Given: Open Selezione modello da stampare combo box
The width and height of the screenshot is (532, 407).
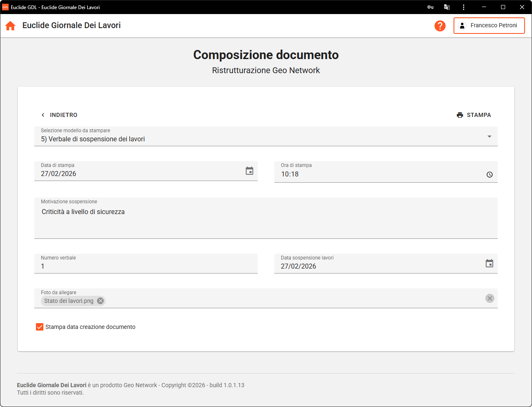Looking at the screenshot, I should (248, 139).
